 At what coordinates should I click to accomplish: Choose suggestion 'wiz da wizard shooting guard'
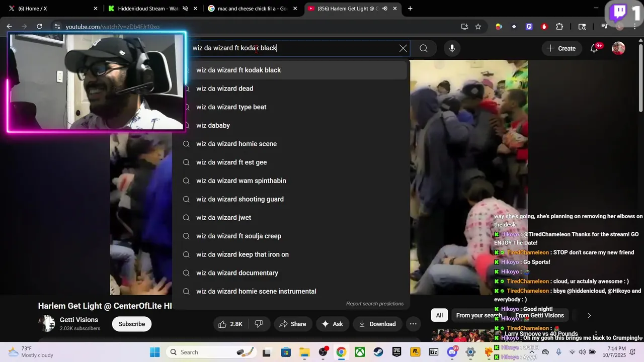point(291,199)
